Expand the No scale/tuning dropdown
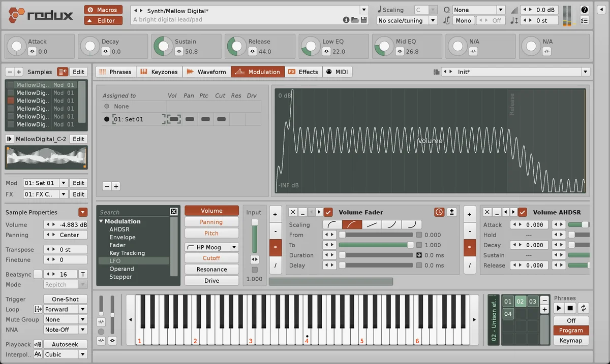610x364 pixels. pos(407,21)
